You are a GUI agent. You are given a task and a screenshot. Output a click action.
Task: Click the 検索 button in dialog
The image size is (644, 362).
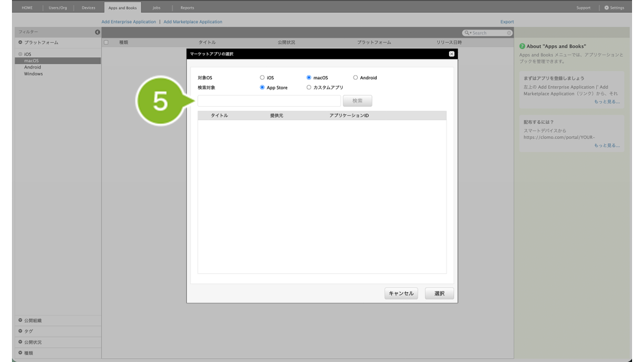click(x=357, y=101)
